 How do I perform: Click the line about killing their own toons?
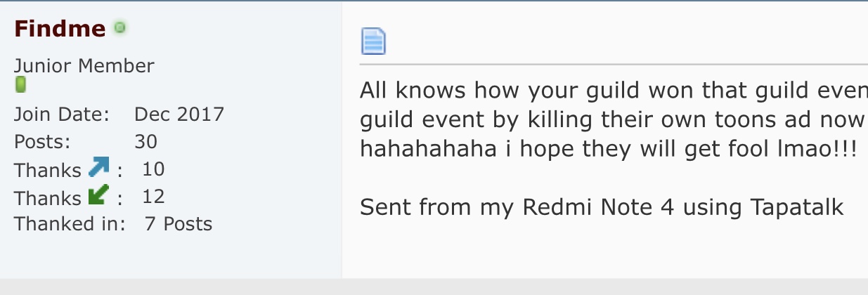614,120
